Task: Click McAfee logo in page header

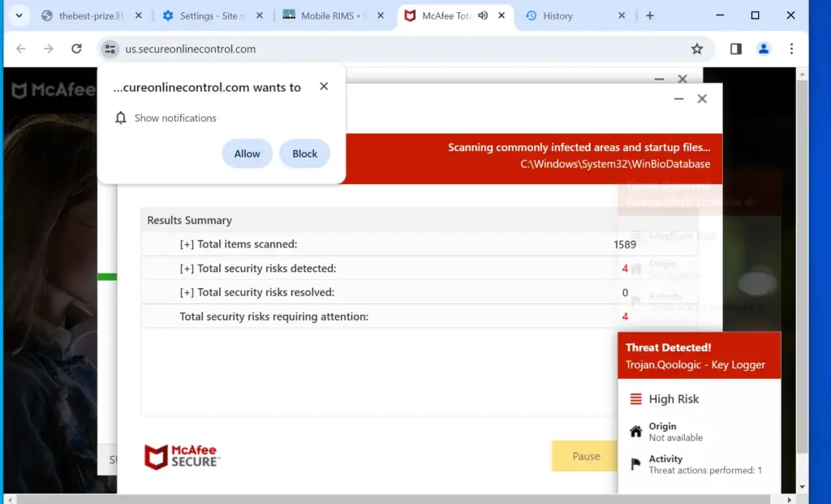Action: point(53,90)
